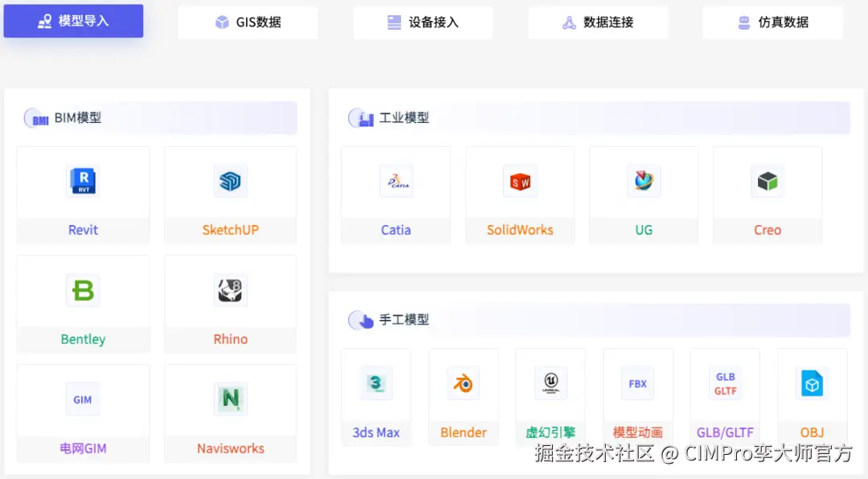Select the Rhino icon in BIM模型

point(230,290)
